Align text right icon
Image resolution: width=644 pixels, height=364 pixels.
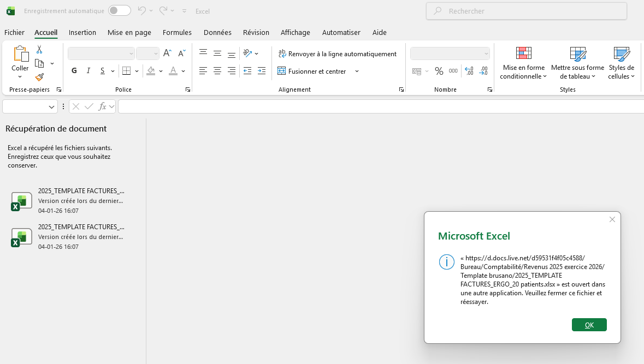(231, 71)
